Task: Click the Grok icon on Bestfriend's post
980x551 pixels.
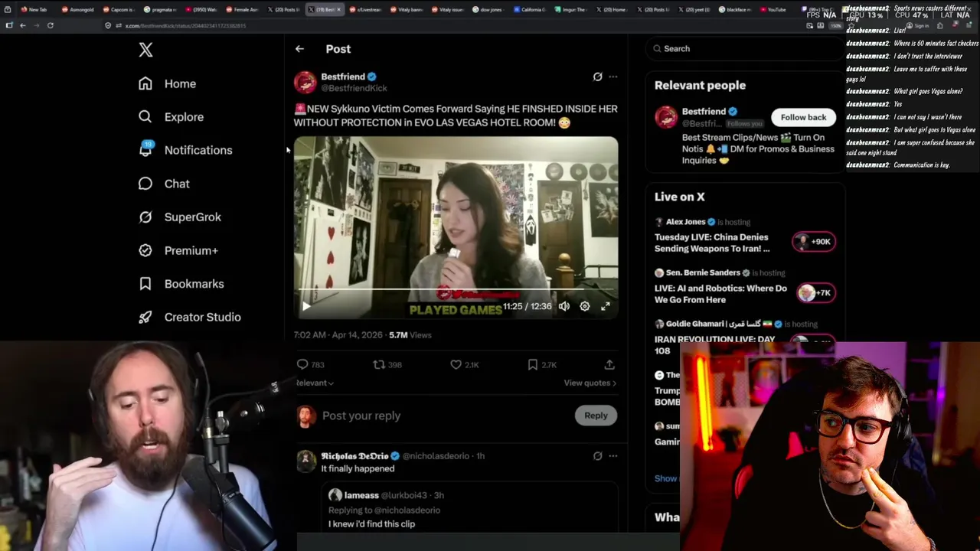Action: (x=597, y=77)
